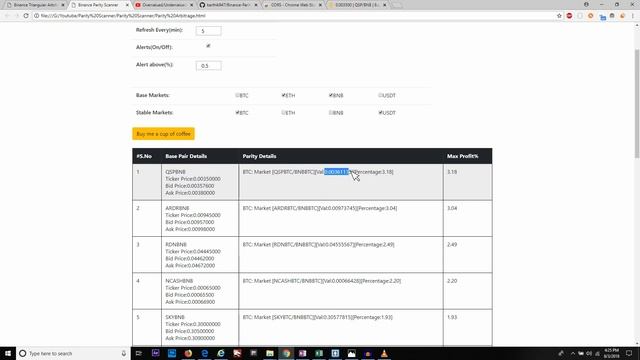Open Task View in the taskbar

(x=139, y=353)
